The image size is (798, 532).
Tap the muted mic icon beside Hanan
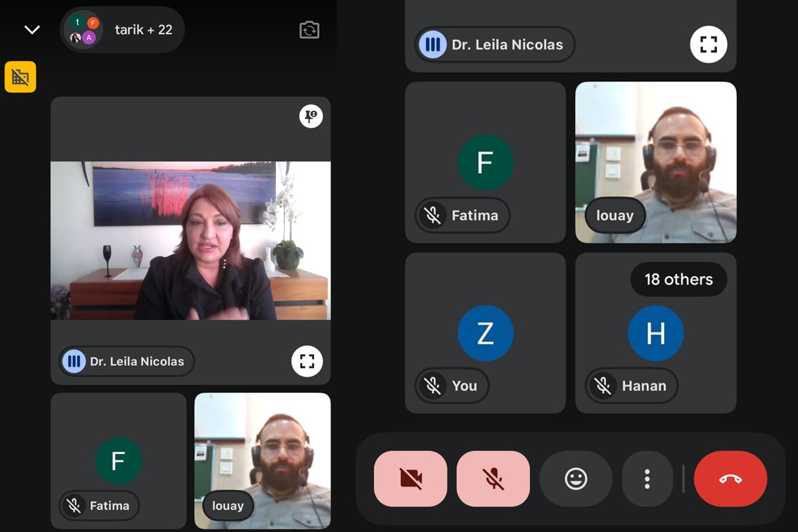pos(603,385)
